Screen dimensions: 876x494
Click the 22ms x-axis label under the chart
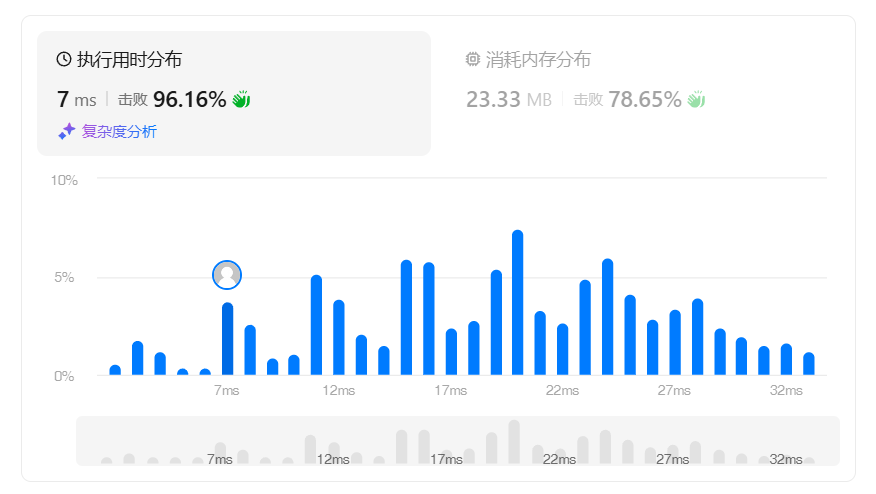pos(563,391)
